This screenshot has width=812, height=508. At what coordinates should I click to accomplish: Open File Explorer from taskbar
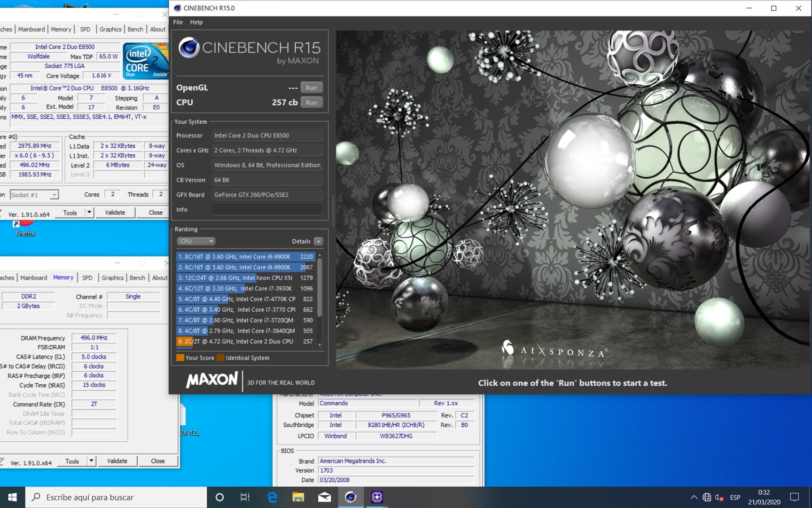point(298,497)
